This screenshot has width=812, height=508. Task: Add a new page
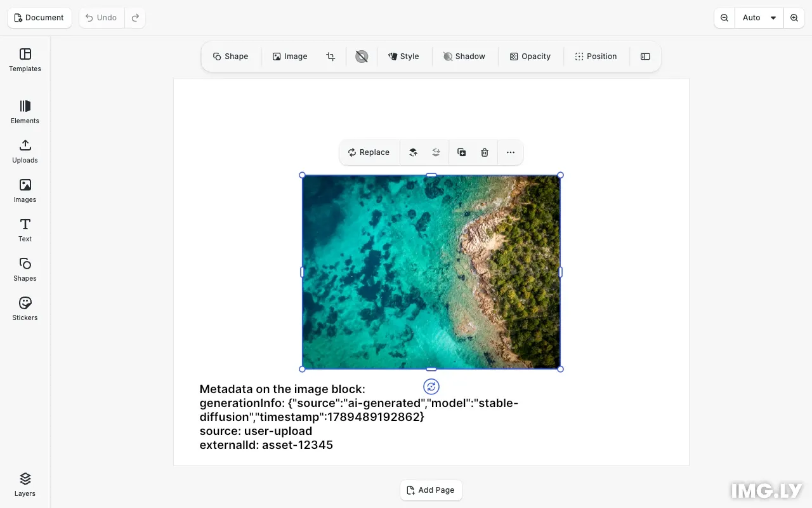[x=431, y=490]
